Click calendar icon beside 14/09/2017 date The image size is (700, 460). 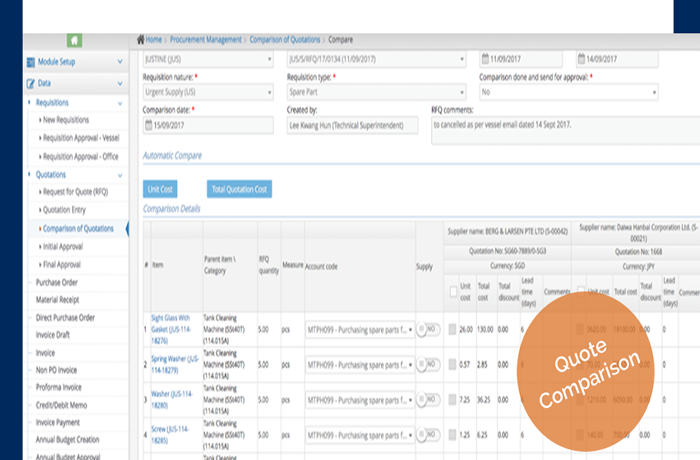pyautogui.click(x=581, y=59)
